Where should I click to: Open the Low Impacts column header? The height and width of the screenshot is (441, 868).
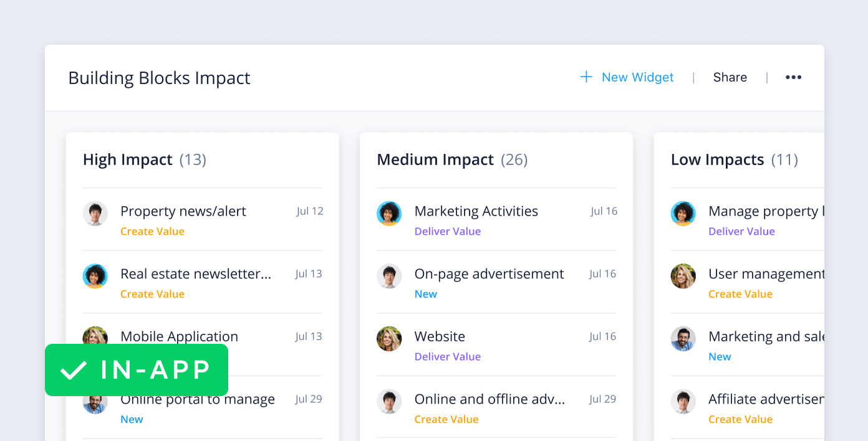click(x=717, y=160)
